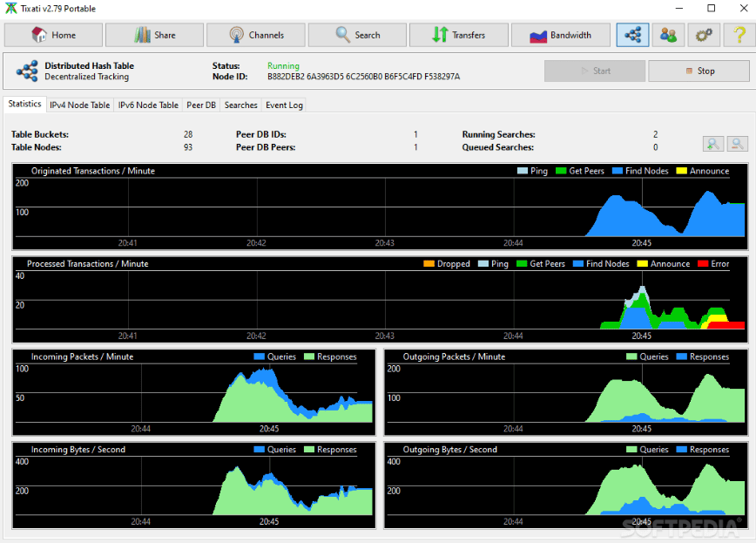The height and width of the screenshot is (543, 756).
Task: Open the Bandwidth view
Action: (x=560, y=35)
